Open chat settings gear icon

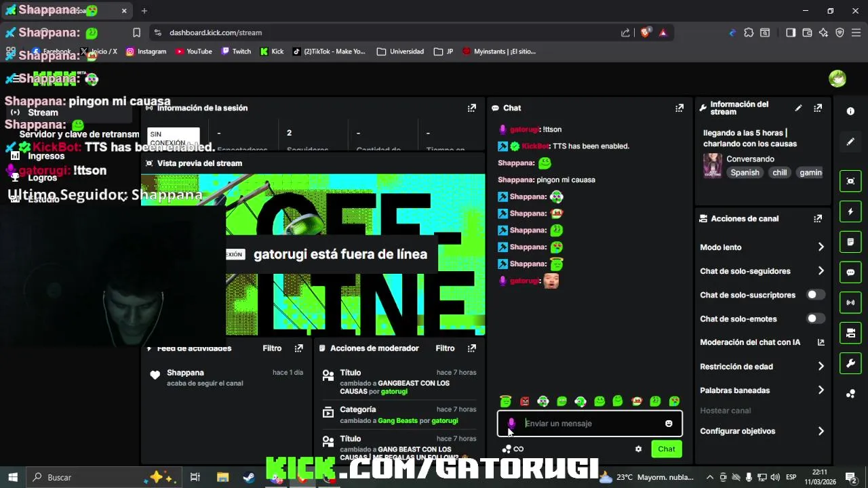pyautogui.click(x=638, y=449)
